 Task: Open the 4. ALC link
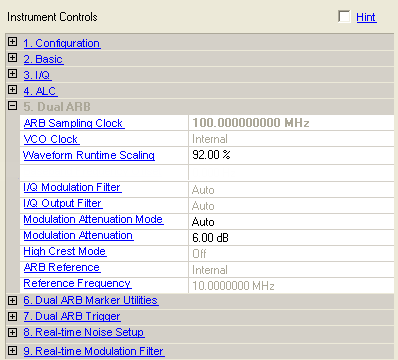pyautogui.click(x=40, y=91)
